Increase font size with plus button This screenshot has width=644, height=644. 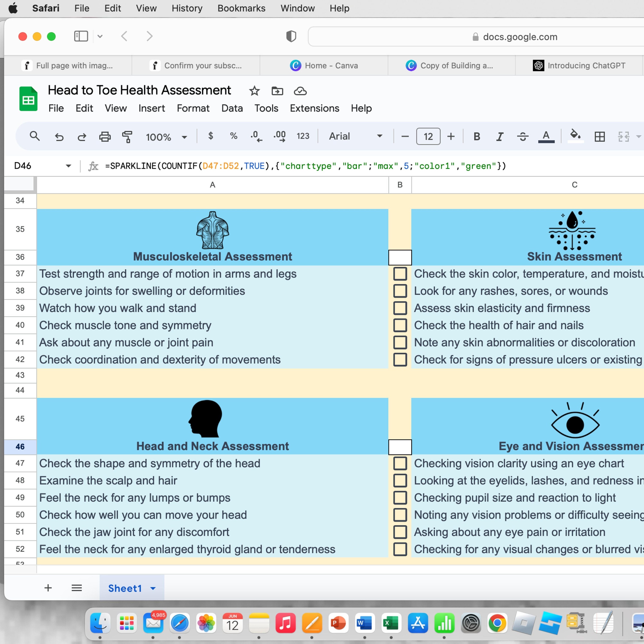pos(451,136)
